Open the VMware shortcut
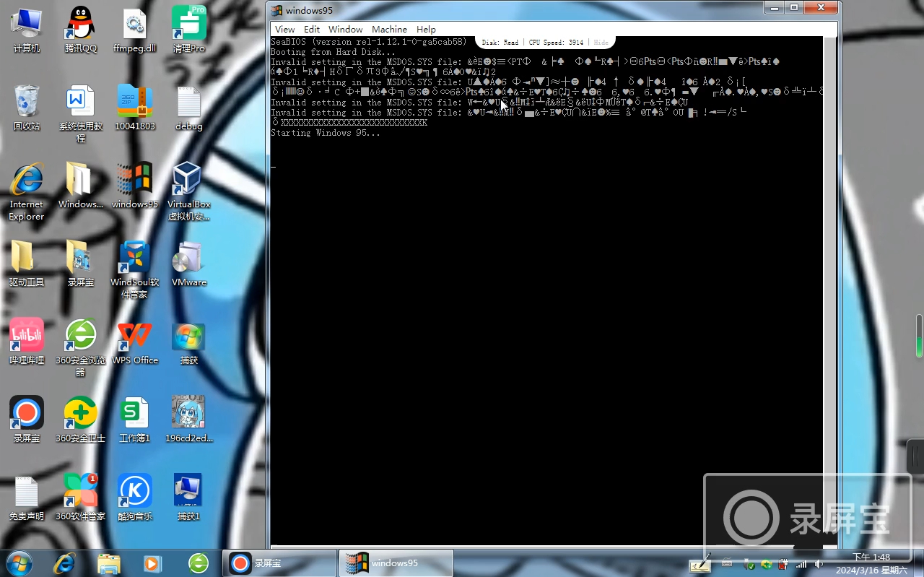 [x=189, y=264]
